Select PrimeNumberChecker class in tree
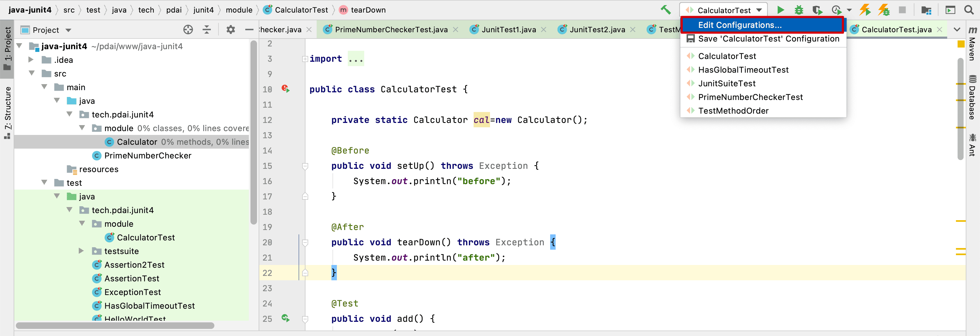Viewport: 980px width, 336px height. (x=148, y=155)
